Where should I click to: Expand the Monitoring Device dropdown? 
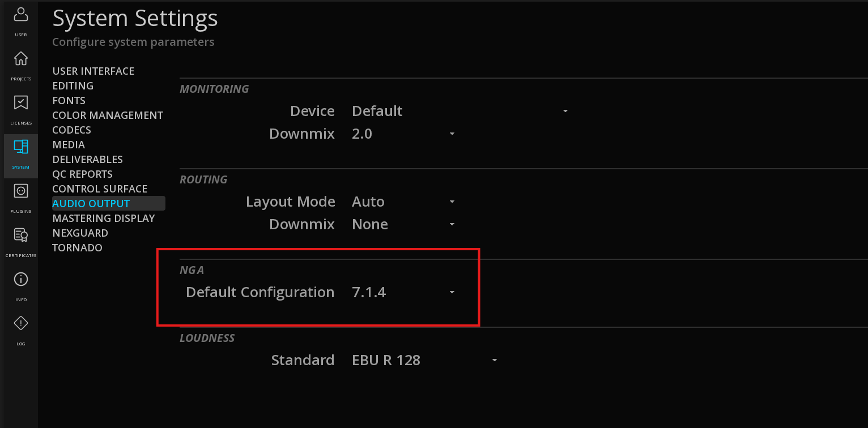pyautogui.click(x=460, y=111)
